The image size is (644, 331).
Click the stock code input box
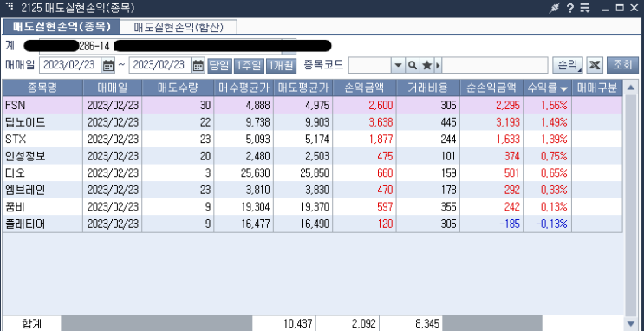[x=369, y=65]
